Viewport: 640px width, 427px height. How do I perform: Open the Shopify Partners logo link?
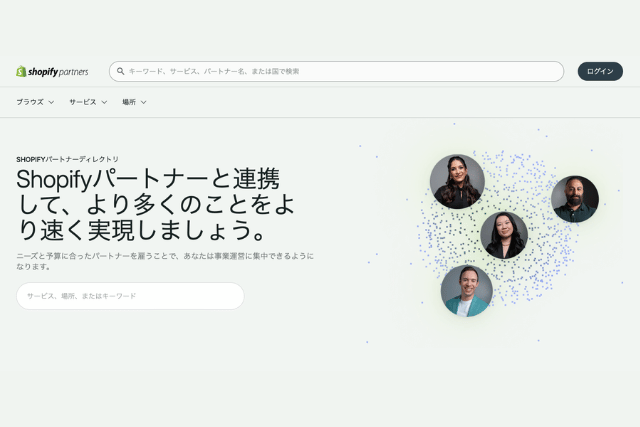[52, 71]
